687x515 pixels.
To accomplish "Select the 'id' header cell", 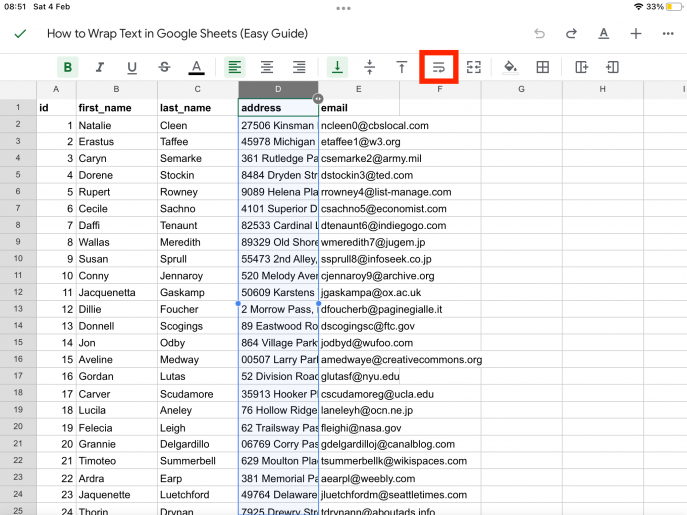I will (56, 108).
